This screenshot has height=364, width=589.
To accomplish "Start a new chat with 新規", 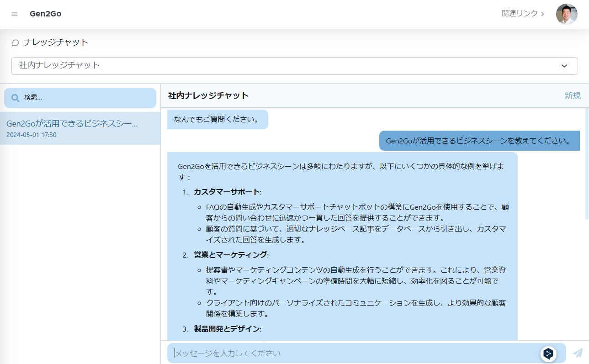I will pyautogui.click(x=573, y=95).
